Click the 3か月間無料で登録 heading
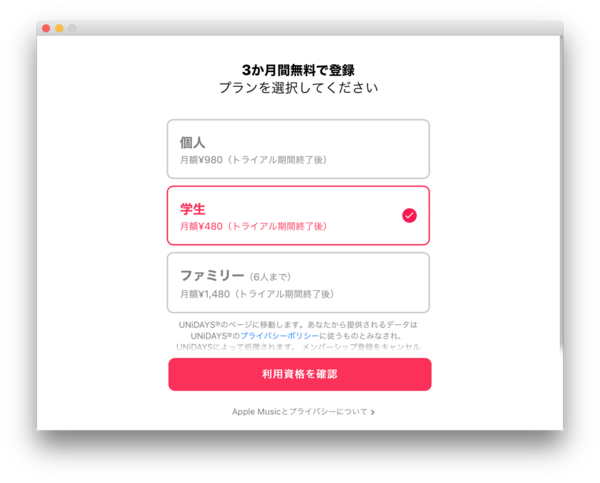Image resolution: width=600 pixels, height=483 pixels. pos(298,70)
